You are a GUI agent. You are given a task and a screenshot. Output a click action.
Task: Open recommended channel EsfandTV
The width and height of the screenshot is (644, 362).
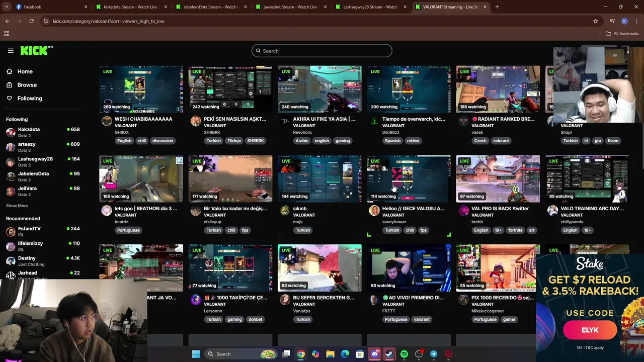pos(43,231)
